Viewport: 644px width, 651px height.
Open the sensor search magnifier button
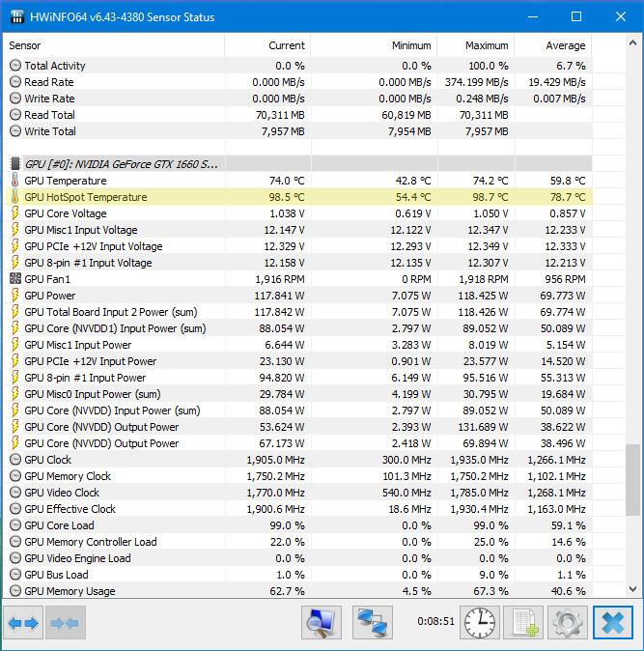coord(322,622)
